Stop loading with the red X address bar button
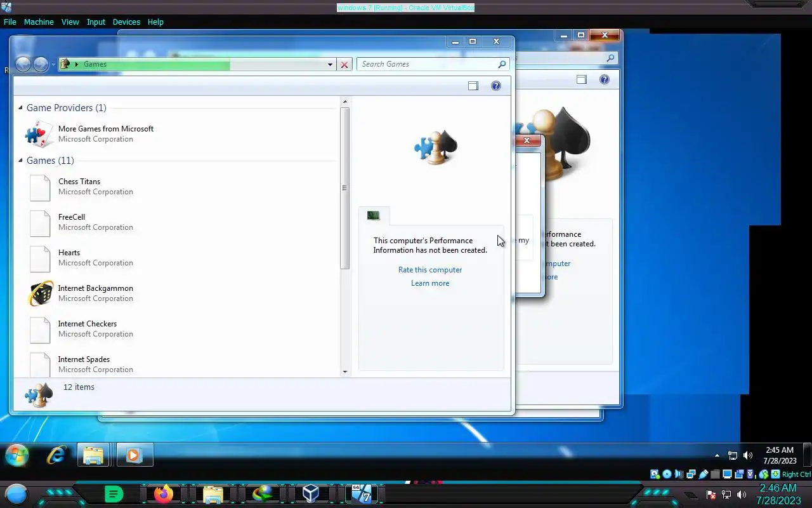812x508 pixels. (x=344, y=64)
